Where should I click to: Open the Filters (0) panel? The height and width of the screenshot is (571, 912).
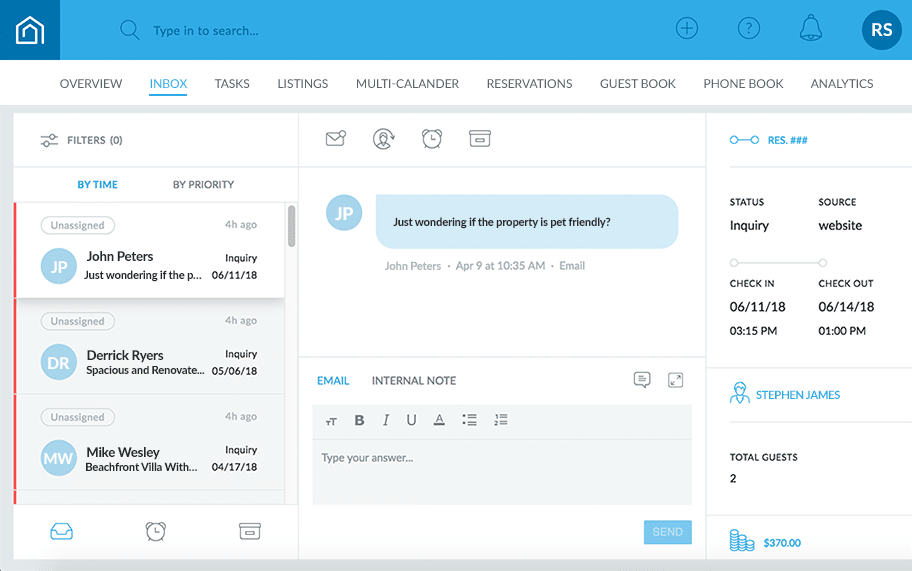tap(81, 140)
